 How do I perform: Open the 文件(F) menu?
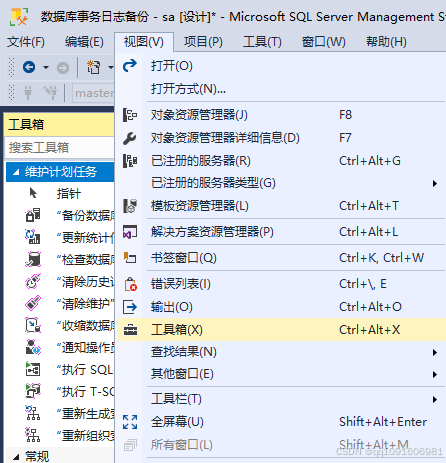point(26,42)
